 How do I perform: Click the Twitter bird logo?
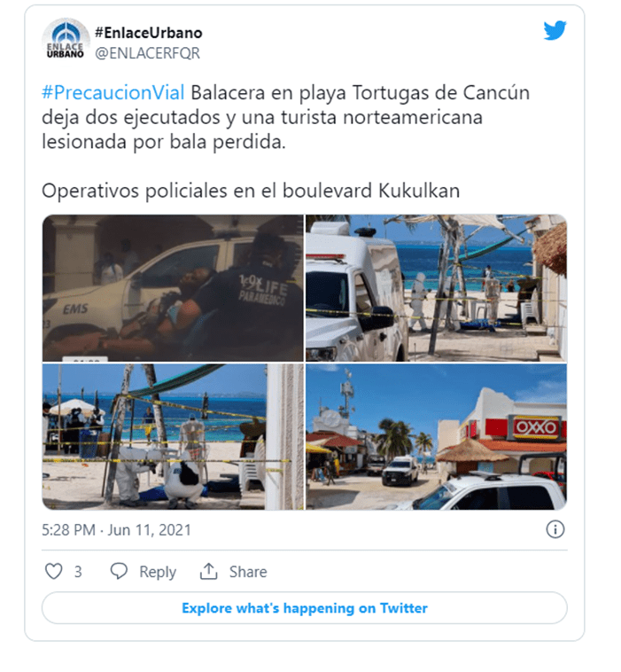click(x=555, y=30)
